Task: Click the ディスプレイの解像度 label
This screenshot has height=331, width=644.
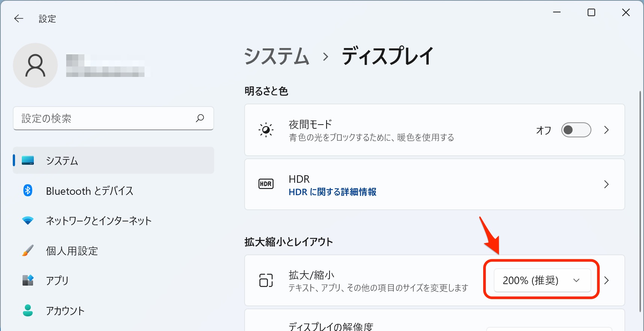Action: click(x=331, y=326)
